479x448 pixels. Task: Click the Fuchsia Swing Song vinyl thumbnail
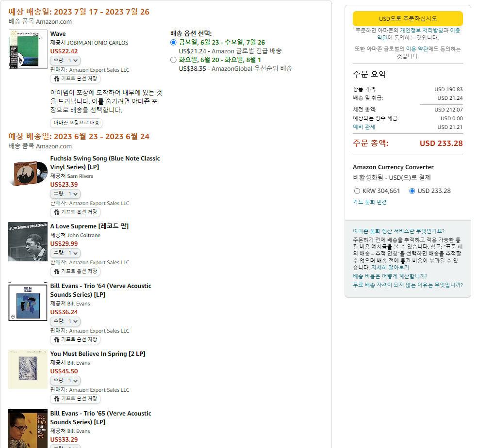[28, 174]
